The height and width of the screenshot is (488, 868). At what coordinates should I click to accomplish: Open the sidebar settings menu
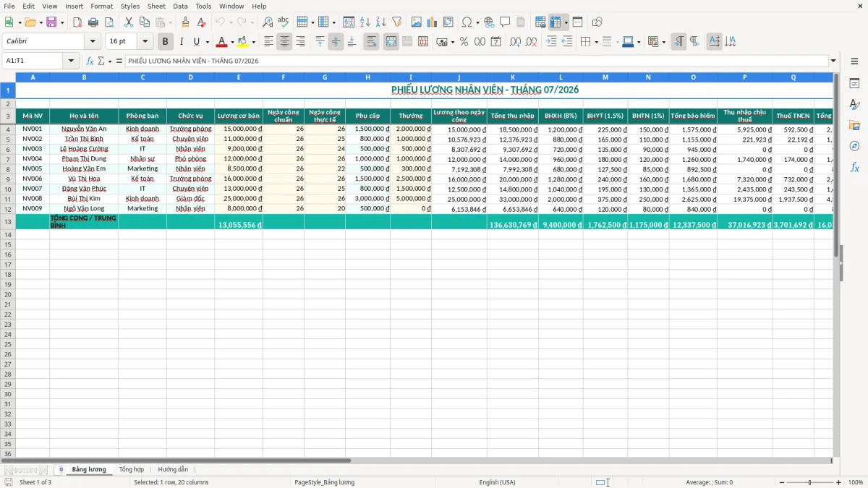point(855,61)
